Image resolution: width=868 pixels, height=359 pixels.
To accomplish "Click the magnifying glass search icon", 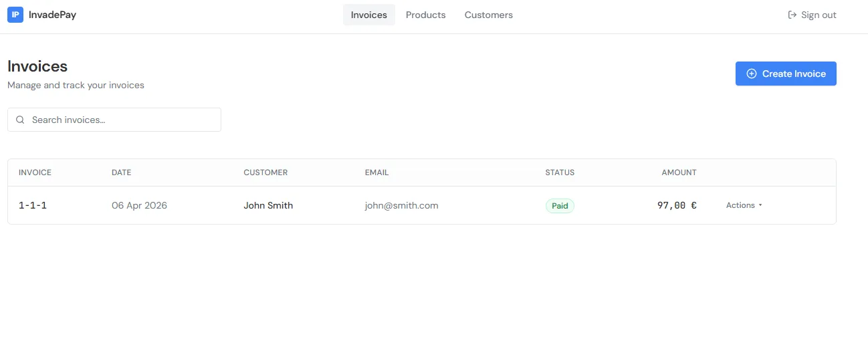I will [20, 120].
